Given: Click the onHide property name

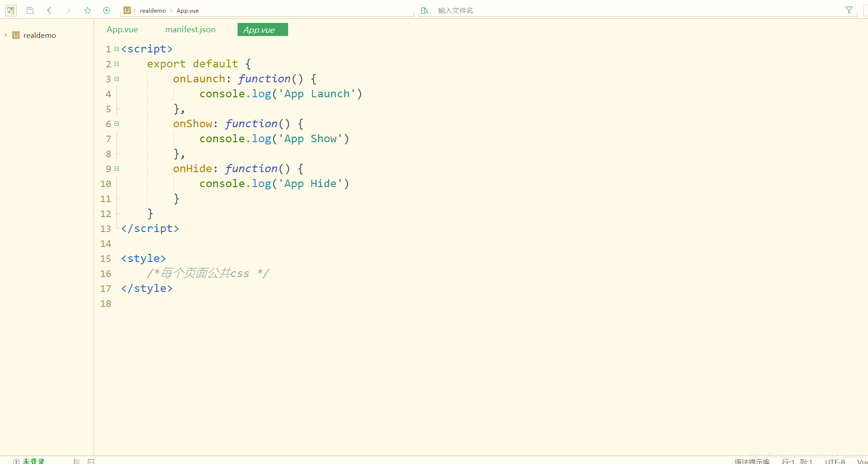Looking at the screenshot, I should (193, 169).
